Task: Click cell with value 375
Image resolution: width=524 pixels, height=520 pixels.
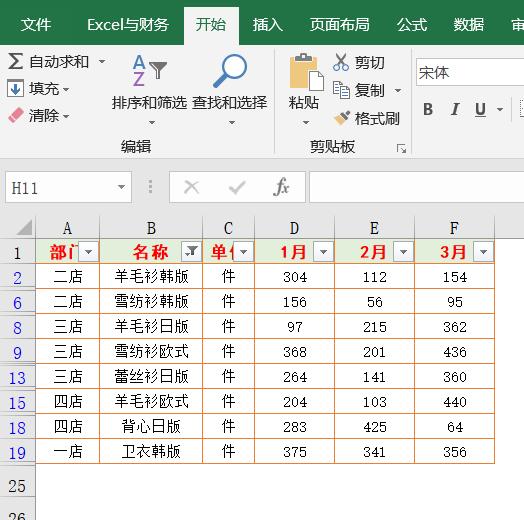Action: pos(294,451)
